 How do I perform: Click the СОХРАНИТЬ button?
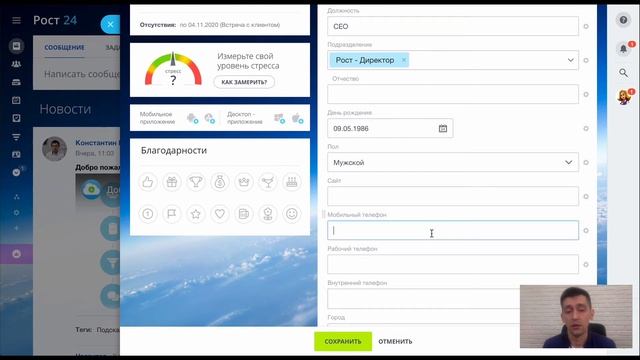(343, 341)
